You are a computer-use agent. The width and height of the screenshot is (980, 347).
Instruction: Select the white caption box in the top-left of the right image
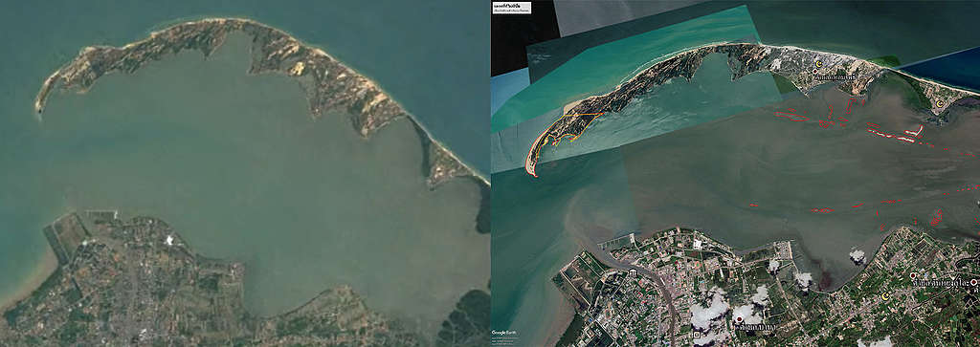click(x=512, y=8)
